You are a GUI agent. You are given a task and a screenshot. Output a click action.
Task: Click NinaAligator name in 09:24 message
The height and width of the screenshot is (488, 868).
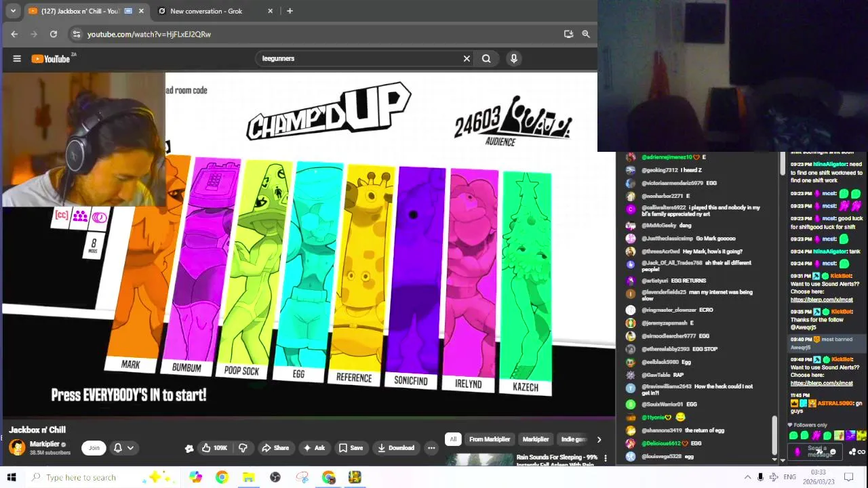click(830, 251)
